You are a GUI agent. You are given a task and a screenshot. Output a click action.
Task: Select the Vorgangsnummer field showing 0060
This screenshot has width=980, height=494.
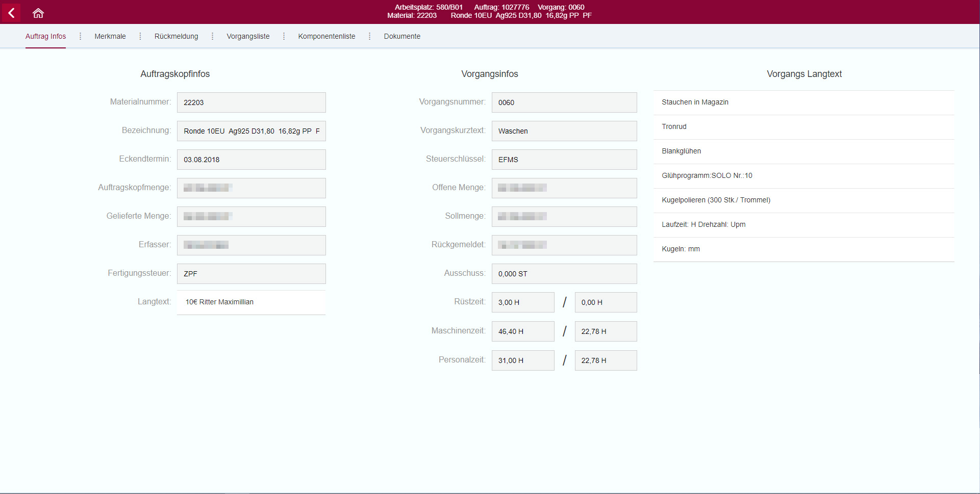pyautogui.click(x=564, y=102)
